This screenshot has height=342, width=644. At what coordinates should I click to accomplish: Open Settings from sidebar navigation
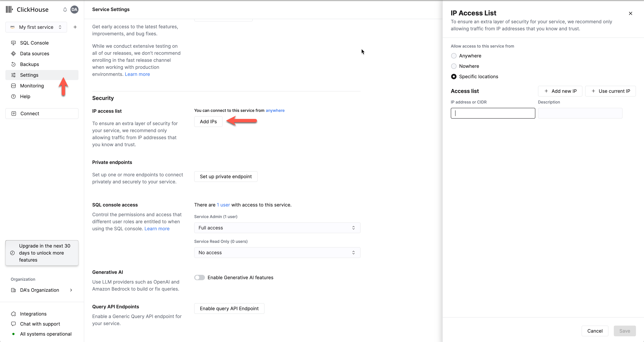click(29, 75)
